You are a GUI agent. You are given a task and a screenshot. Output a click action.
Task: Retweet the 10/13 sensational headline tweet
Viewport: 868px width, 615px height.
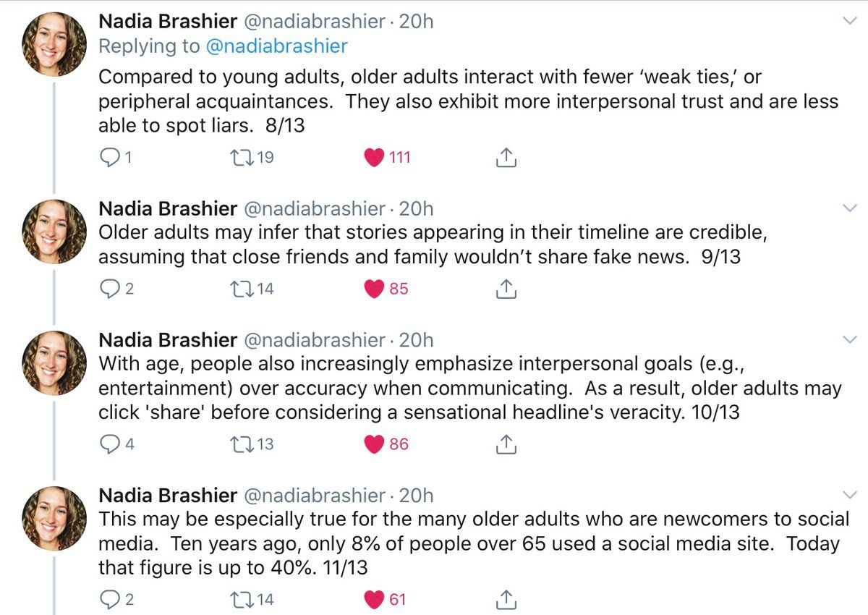pyautogui.click(x=239, y=444)
